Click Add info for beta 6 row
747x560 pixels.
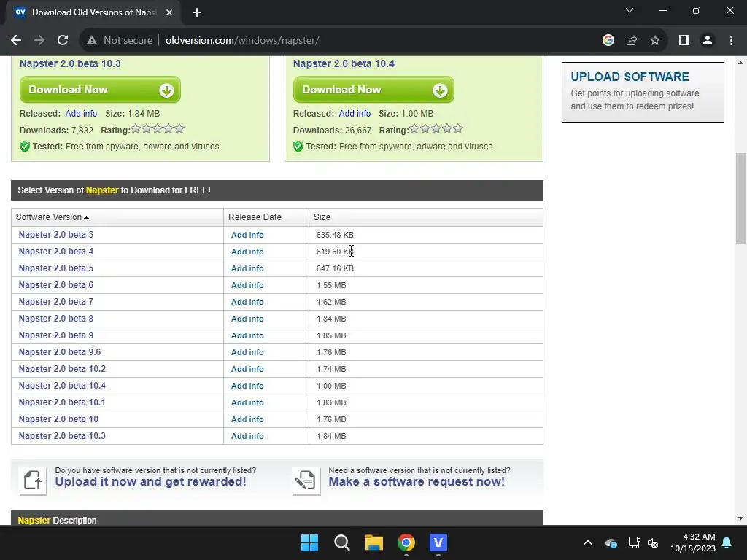click(247, 285)
